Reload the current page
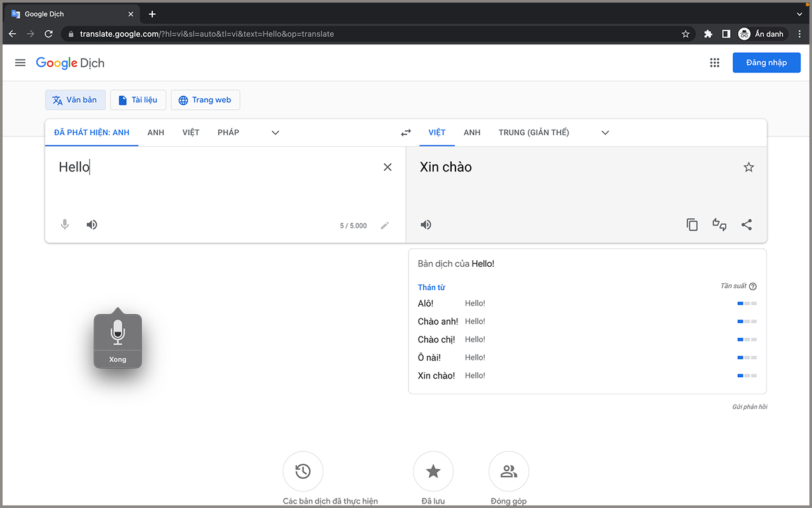The image size is (812, 508). click(48, 34)
